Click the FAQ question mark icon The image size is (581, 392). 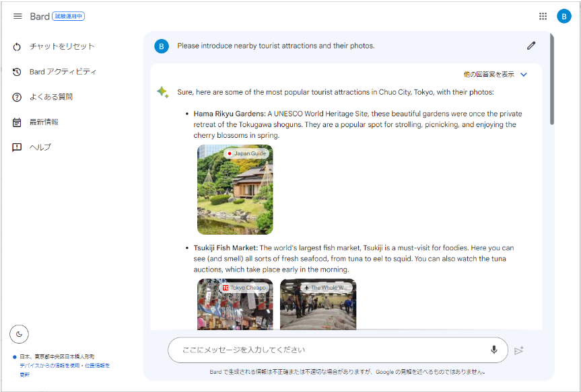click(x=17, y=97)
